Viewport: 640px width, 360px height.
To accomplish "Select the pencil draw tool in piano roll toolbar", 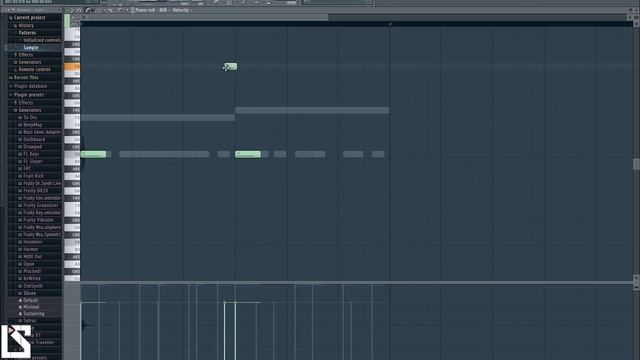I will (87, 10).
